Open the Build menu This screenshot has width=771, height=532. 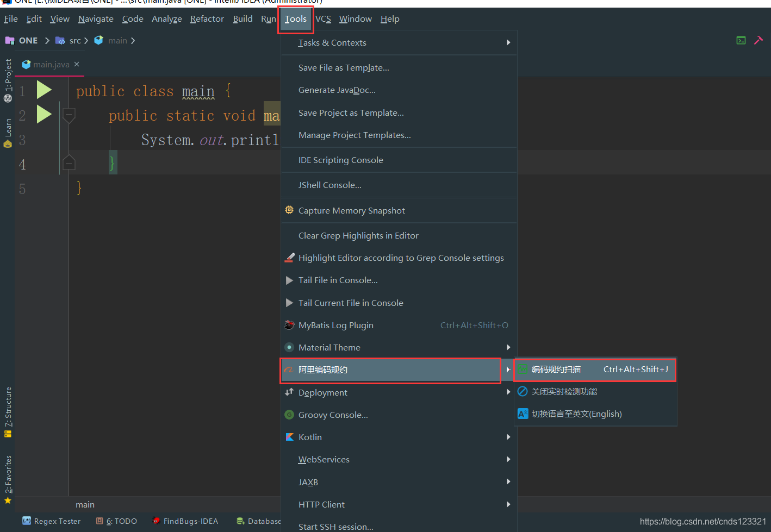[x=243, y=19]
